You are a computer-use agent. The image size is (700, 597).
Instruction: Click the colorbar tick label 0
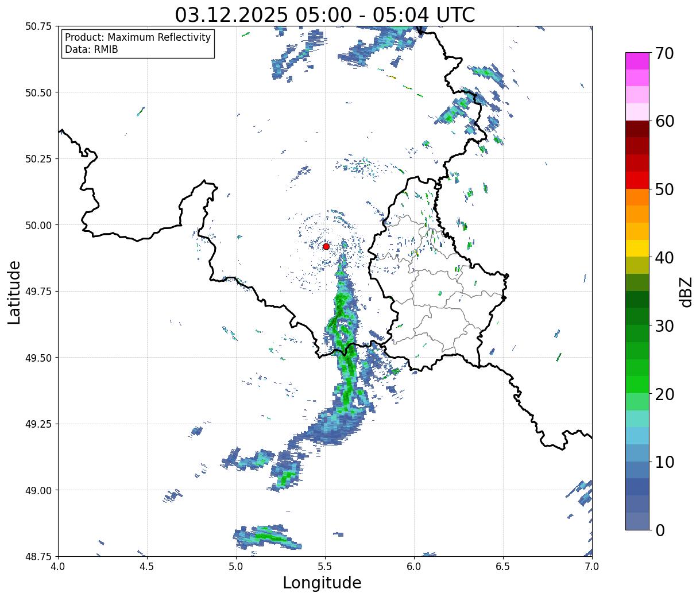(x=659, y=530)
